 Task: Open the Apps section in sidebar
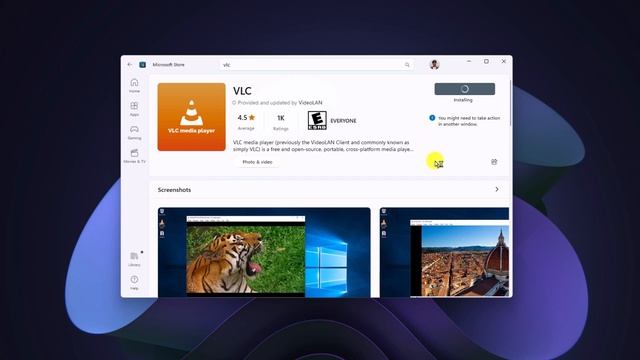tap(134, 109)
